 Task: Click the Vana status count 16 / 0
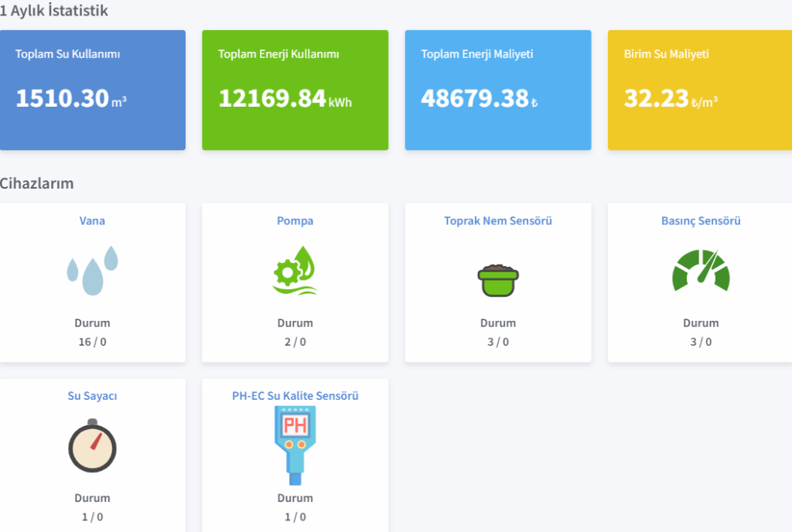coord(92,341)
